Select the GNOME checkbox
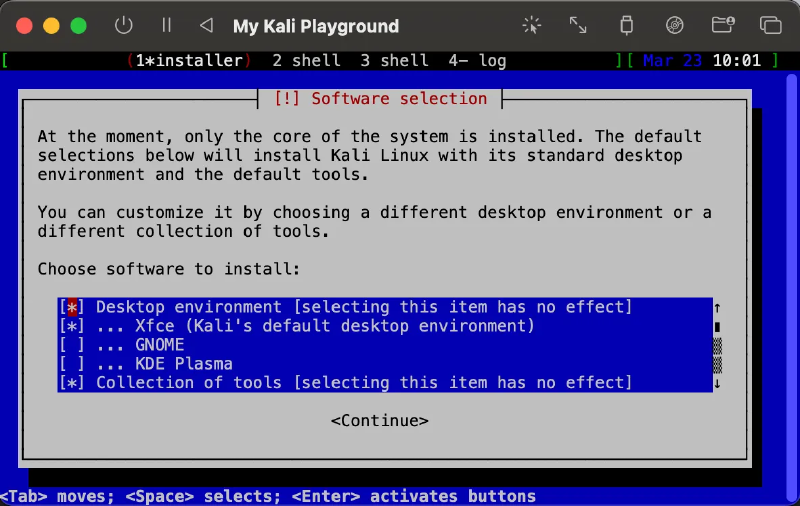800x506 pixels. (72, 345)
